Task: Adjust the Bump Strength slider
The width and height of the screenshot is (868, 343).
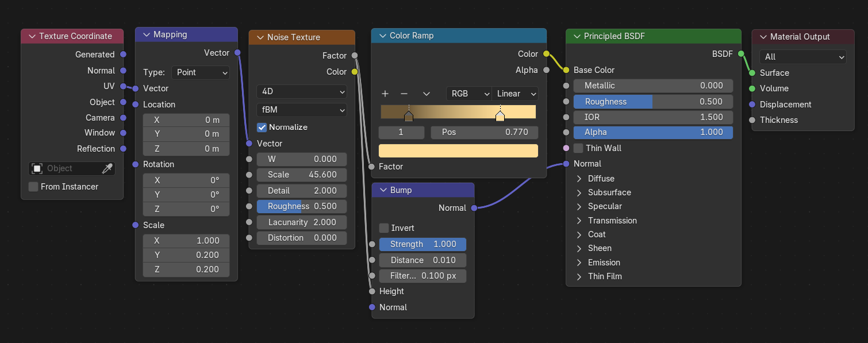Action: (x=423, y=244)
